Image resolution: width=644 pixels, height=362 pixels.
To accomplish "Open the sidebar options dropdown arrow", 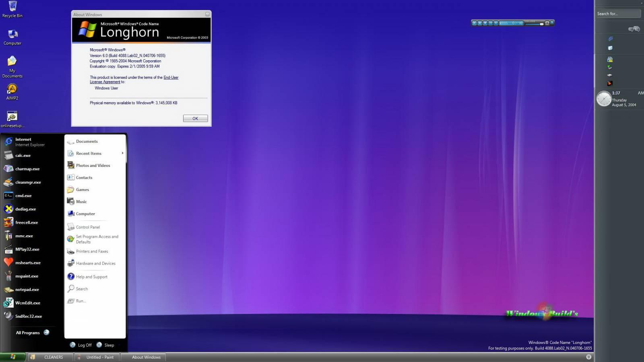I will (x=642, y=3).
